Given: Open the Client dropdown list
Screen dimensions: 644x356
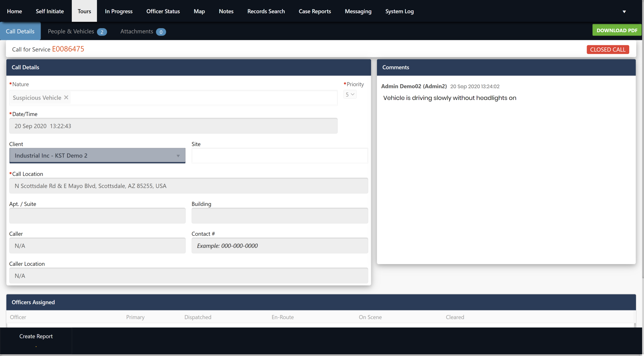Looking at the screenshot, I should click(x=97, y=156).
